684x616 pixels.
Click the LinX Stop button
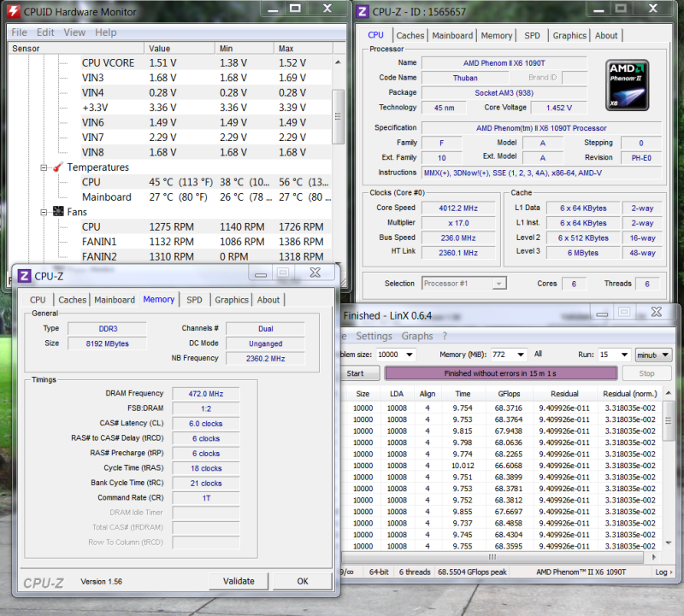point(646,373)
